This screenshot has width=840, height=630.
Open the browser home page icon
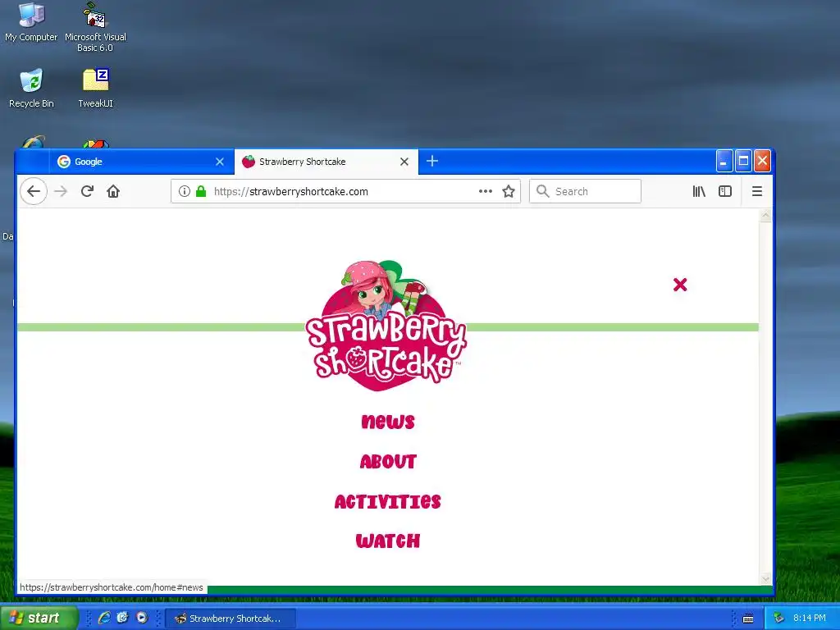point(113,191)
